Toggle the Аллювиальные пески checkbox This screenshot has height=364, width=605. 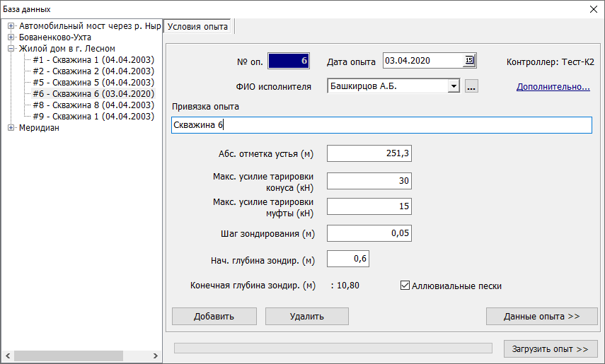pyautogui.click(x=405, y=286)
